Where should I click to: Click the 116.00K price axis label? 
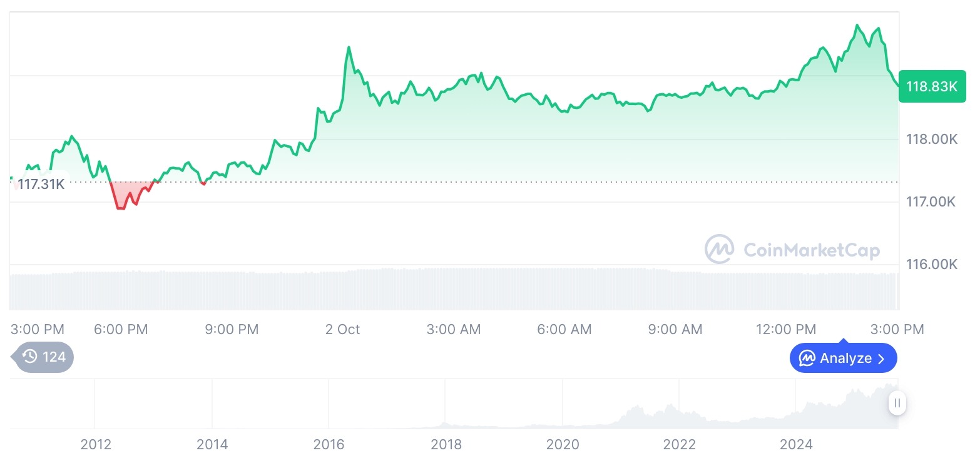point(932,265)
